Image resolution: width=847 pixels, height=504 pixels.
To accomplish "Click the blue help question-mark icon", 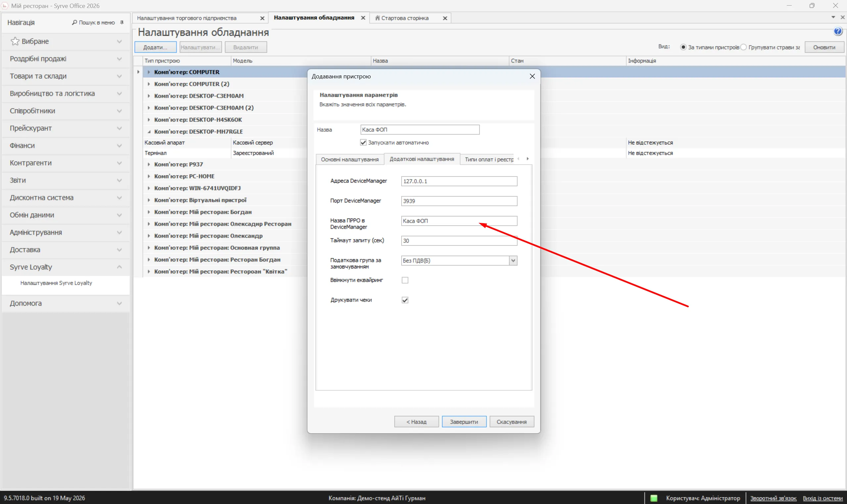I will pos(838,32).
